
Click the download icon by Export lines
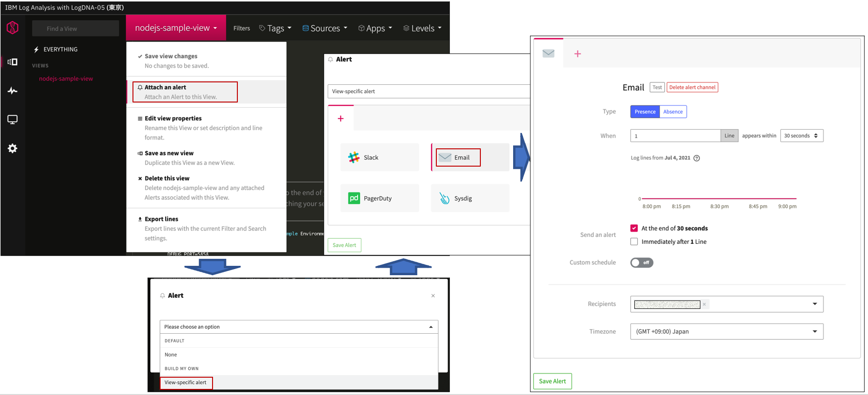tap(140, 219)
